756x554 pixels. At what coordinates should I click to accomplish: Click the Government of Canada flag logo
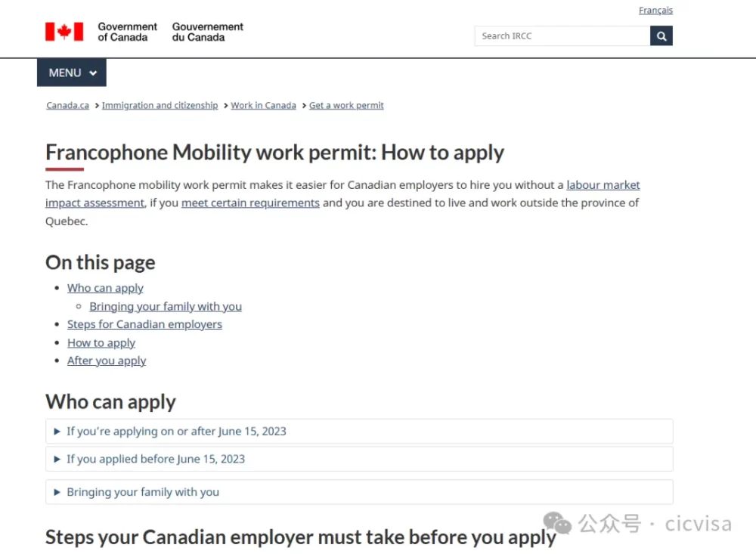64,32
